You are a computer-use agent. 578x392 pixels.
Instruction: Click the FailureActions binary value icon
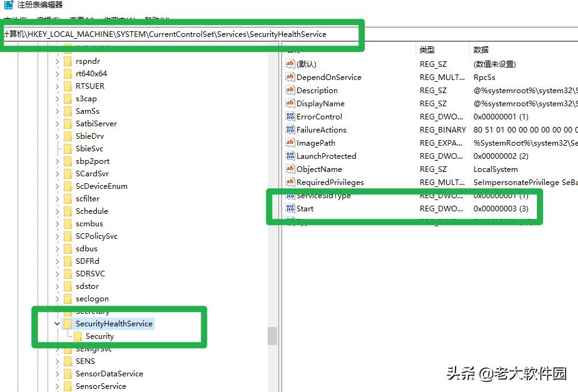pyautogui.click(x=290, y=129)
